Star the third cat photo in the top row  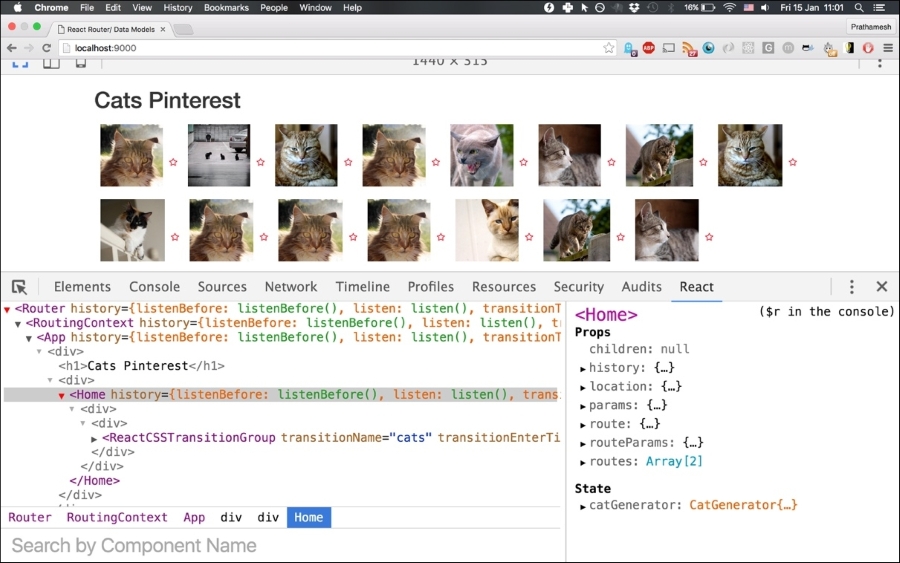[348, 162]
